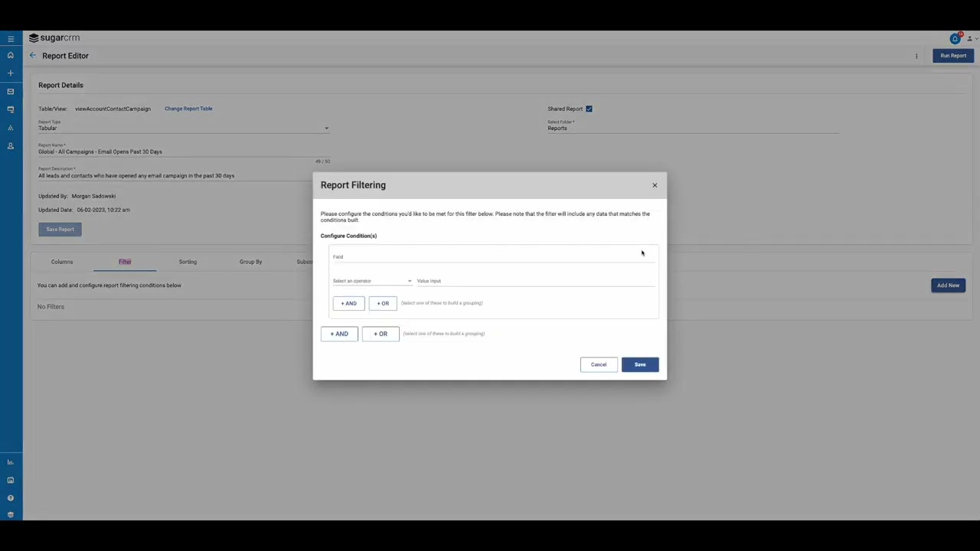This screenshot has height=551, width=980.
Task: Click the plus create icon in the sidebar
Action: click(11, 73)
